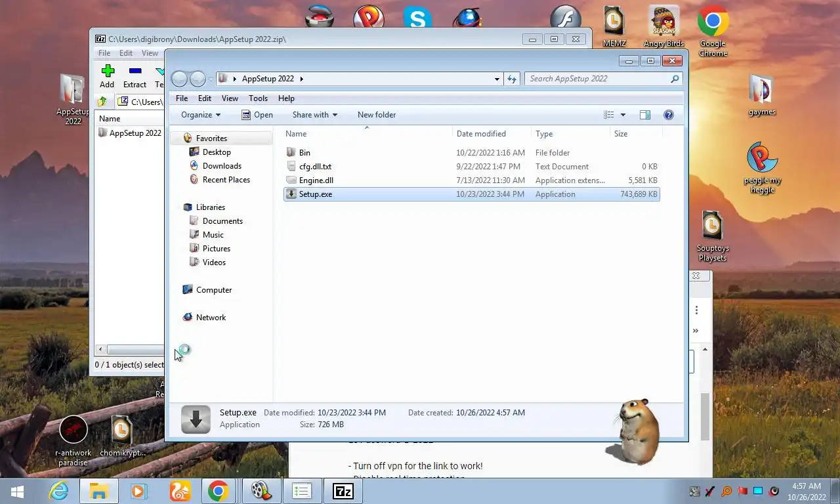Open 7-Zip window File menu
This screenshot has width=840, height=504.
pyautogui.click(x=104, y=53)
